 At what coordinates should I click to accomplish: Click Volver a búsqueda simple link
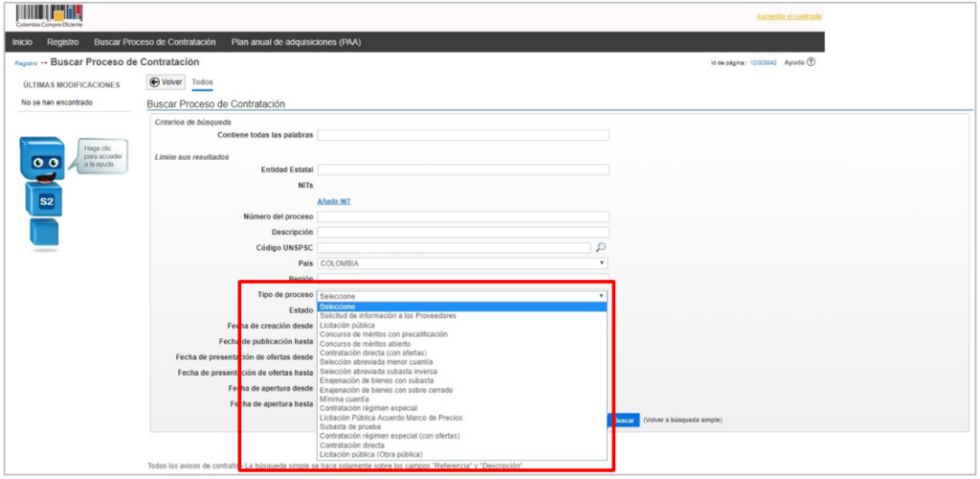tap(682, 420)
